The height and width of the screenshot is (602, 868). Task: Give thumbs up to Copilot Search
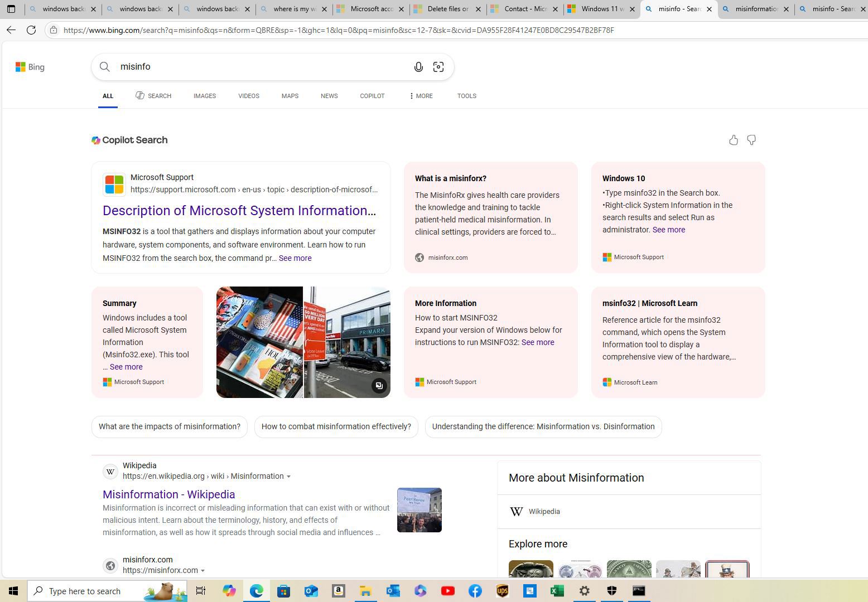point(734,140)
